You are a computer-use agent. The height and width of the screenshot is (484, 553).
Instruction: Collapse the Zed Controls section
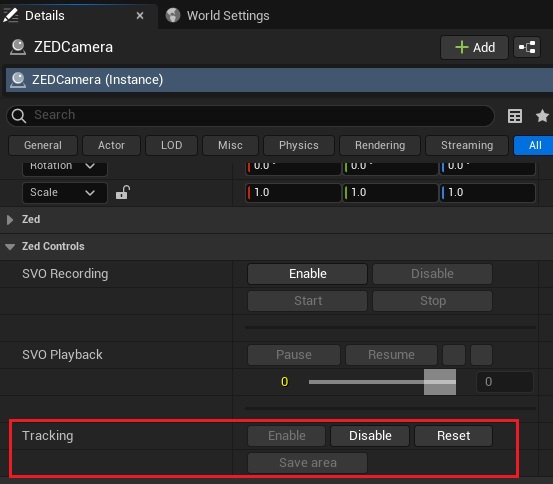point(10,247)
